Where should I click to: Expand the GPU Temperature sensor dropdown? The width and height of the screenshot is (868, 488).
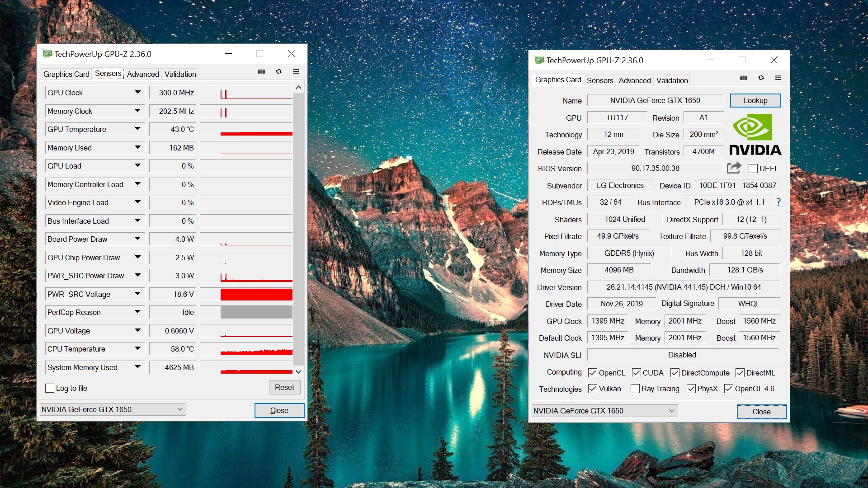[x=137, y=129]
